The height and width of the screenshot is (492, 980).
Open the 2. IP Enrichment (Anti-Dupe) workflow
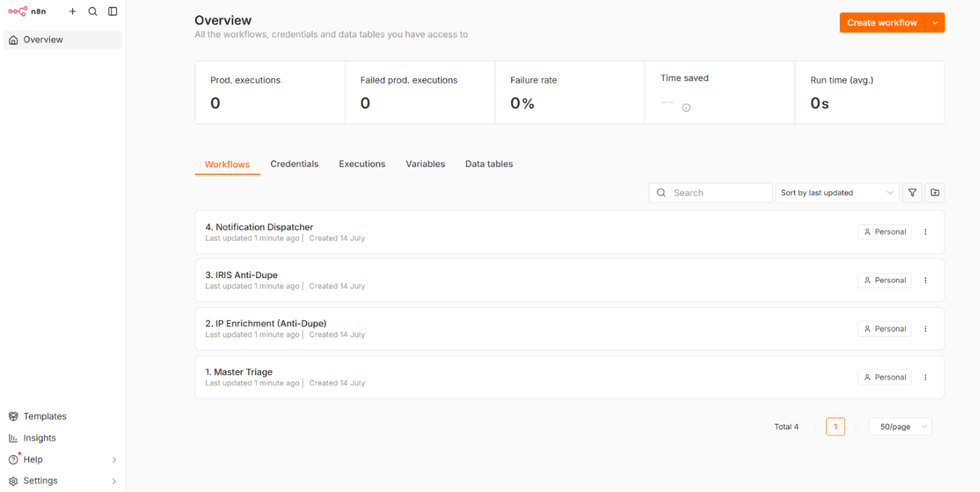click(x=570, y=329)
